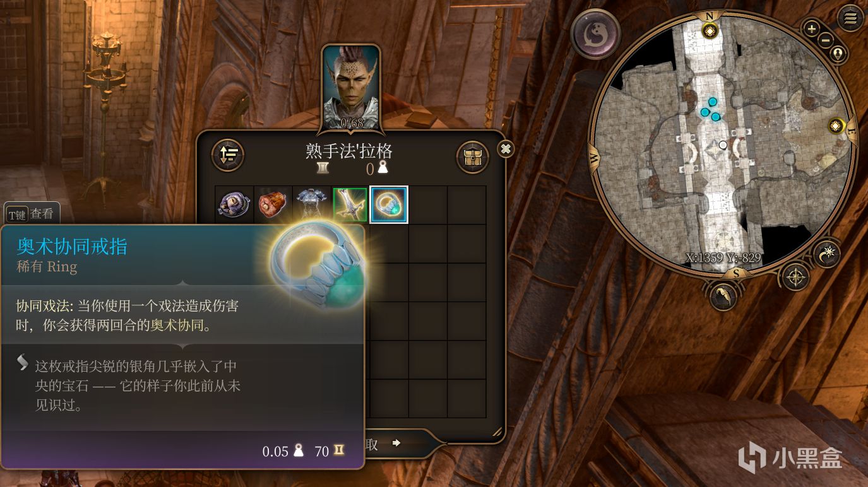This screenshot has width=868, height=487.
Task: Click the 查看 inspect button
Action: point(32,214)
